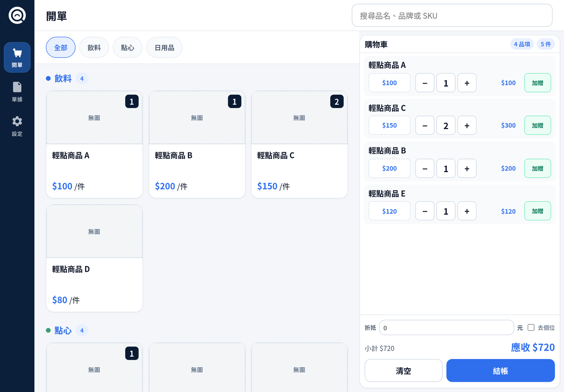Open the 開單 cart sidebar icon
The image size is (564, 392).
17,57
